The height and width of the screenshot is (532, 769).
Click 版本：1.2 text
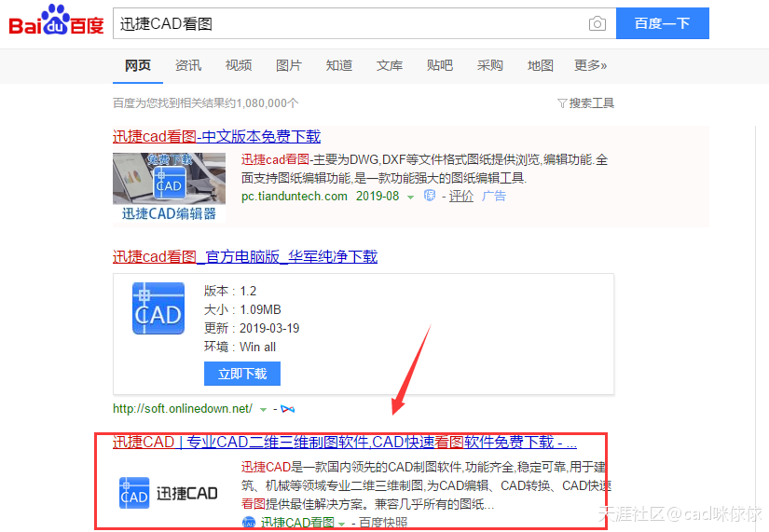click(x=230, y=292)
